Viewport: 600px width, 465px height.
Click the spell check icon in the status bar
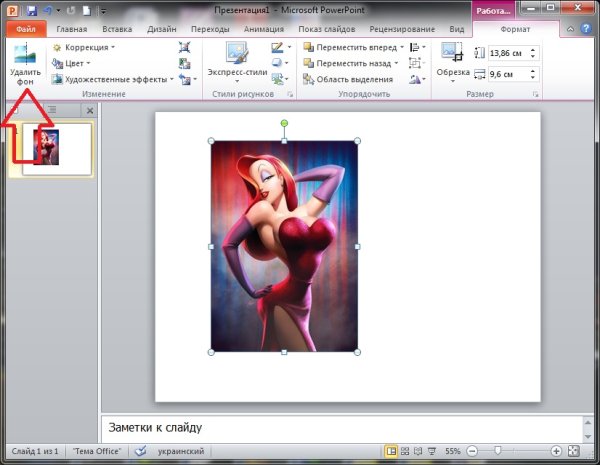tap(140, 452)
